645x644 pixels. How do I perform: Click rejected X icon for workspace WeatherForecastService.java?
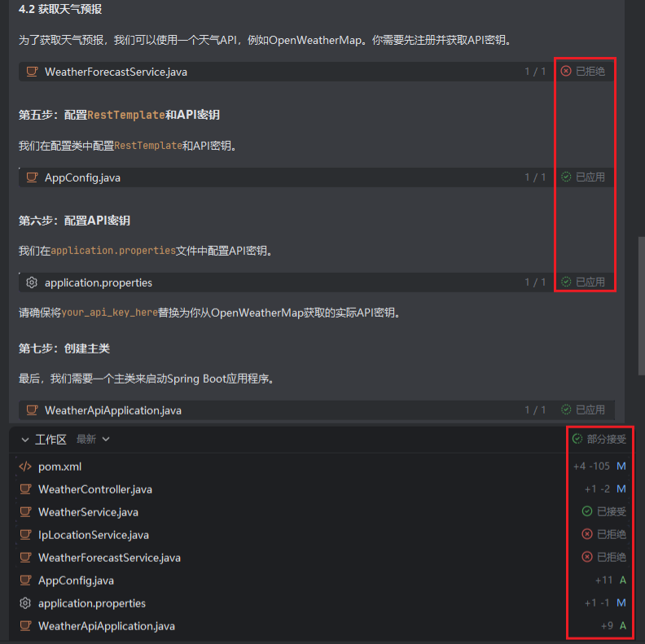coord(587,557)
